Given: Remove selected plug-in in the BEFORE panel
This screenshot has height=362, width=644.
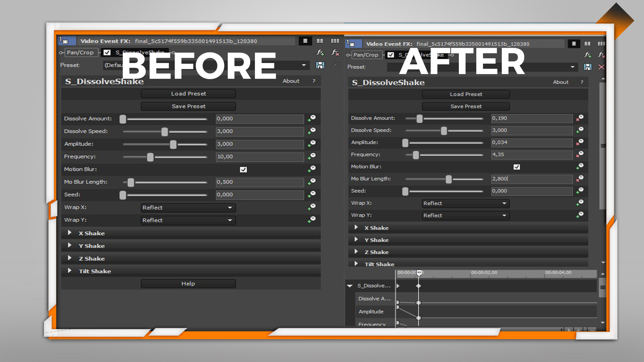Looking at the screenshot, I should coord(335,52).
